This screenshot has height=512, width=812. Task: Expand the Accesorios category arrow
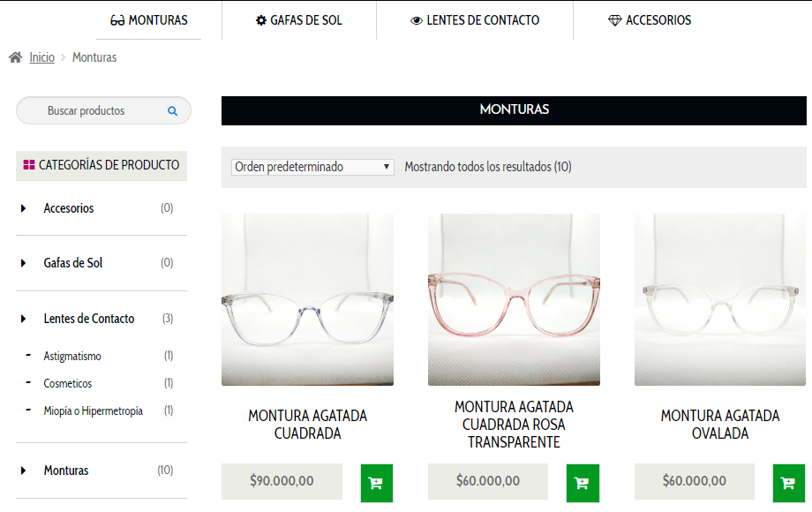pos(23,208)
